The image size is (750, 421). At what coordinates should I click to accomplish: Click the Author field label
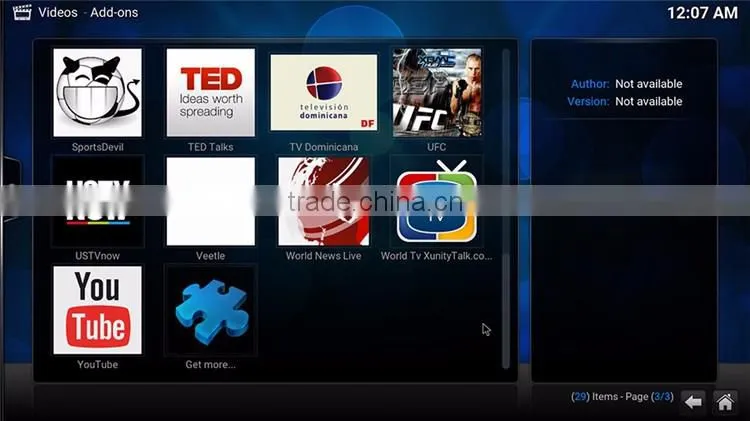[x=590, y=84]
